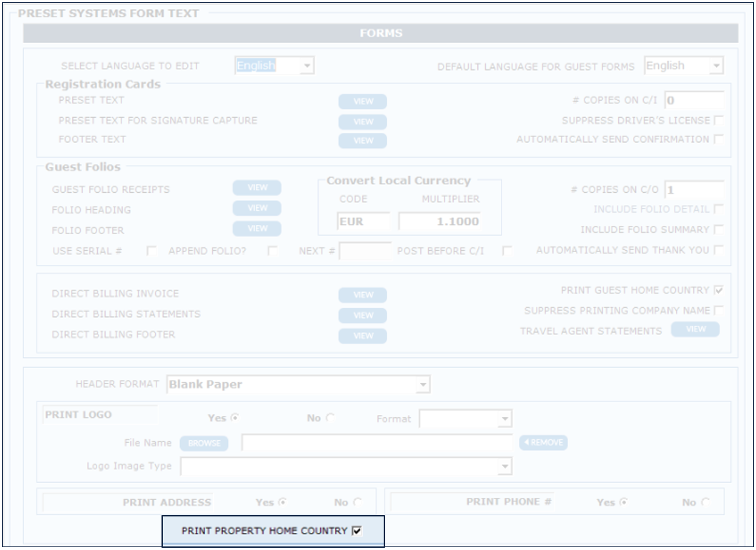
Task: Open the Select Language to Edit dropdown
Action: click(x=307, y=66)
